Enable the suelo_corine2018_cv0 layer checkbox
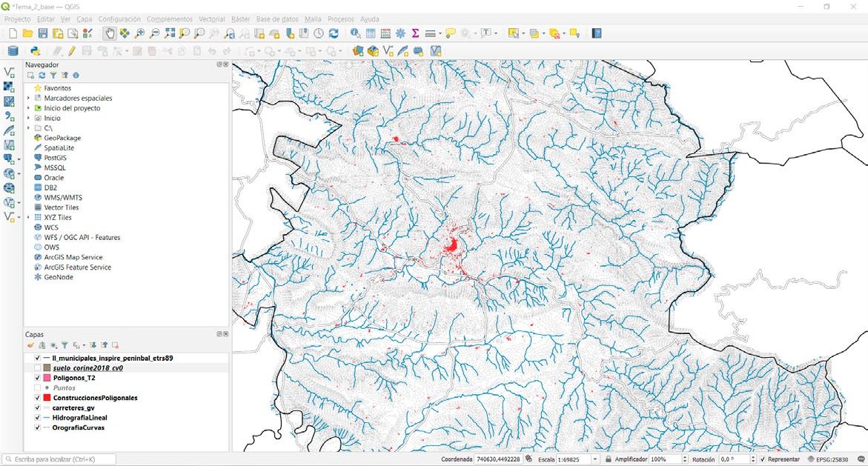This screenshot has height=466, width=868. (37, 368)
